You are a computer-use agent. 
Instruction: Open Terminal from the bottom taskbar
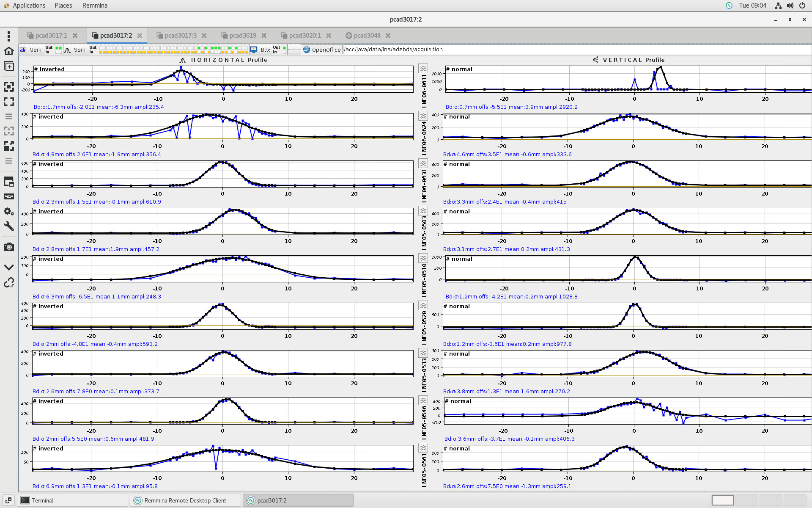click(42, 500)
